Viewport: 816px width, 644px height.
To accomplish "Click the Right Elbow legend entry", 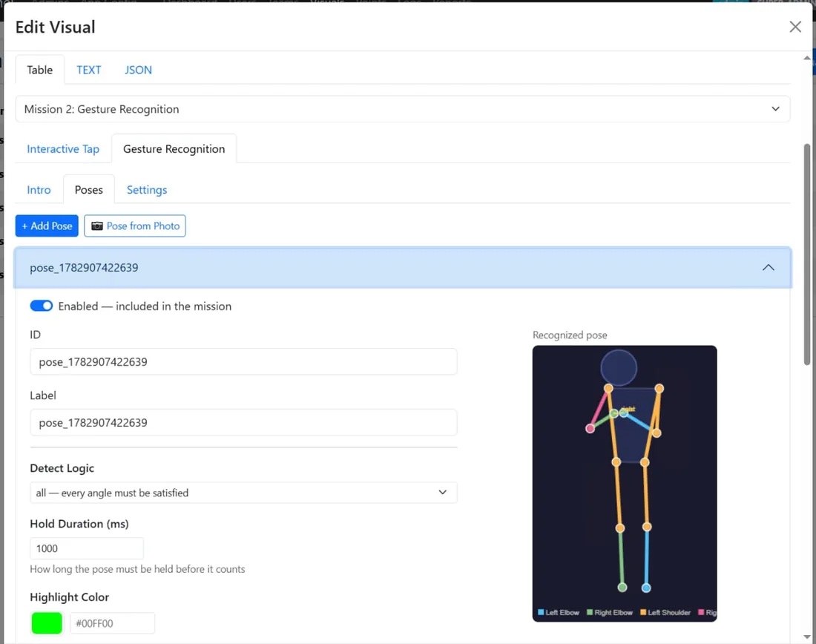I will (609, 612).
